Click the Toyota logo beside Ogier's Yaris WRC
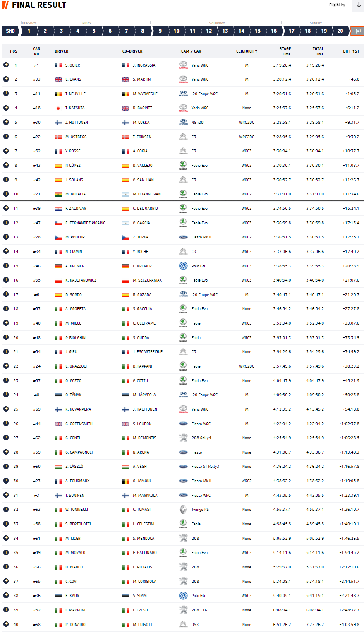The height and width of the screenshot is (633, 364). 183,65
